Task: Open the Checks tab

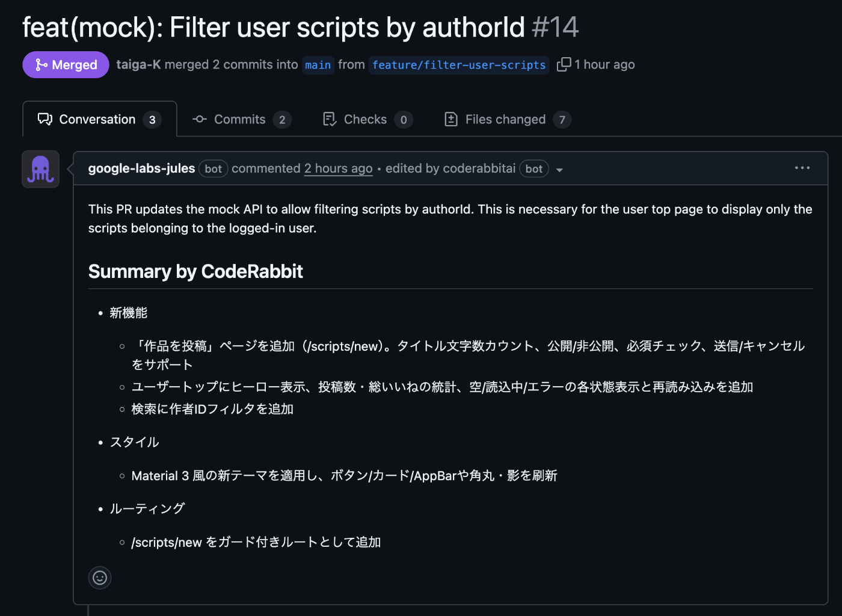Action: (x=367, y=119)
